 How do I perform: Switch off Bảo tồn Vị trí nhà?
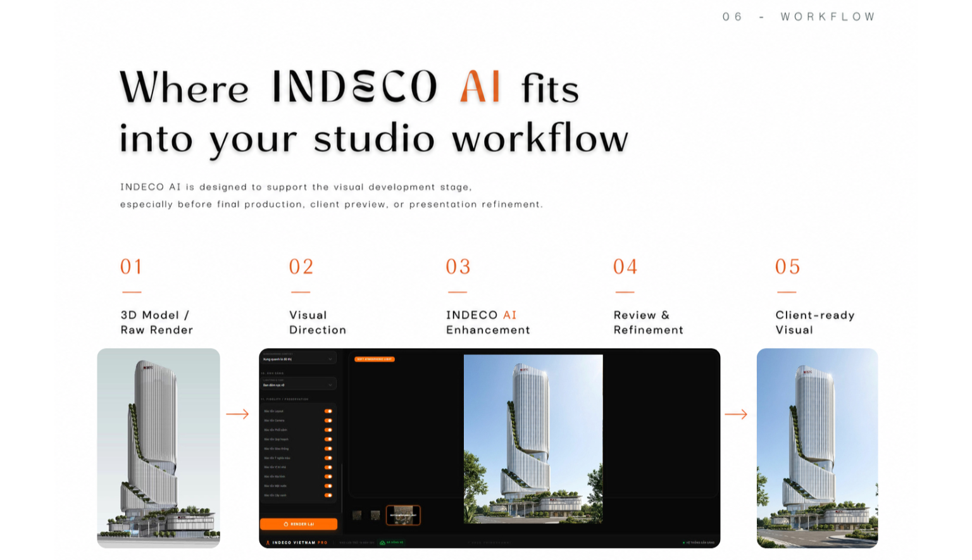click(328, 467)
